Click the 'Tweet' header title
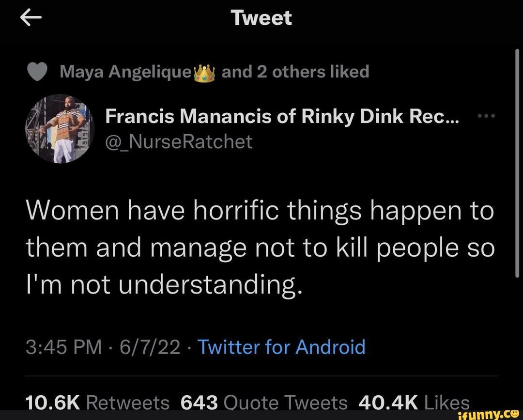This screenshot has height=420, width=523. [x=261, y=18]
